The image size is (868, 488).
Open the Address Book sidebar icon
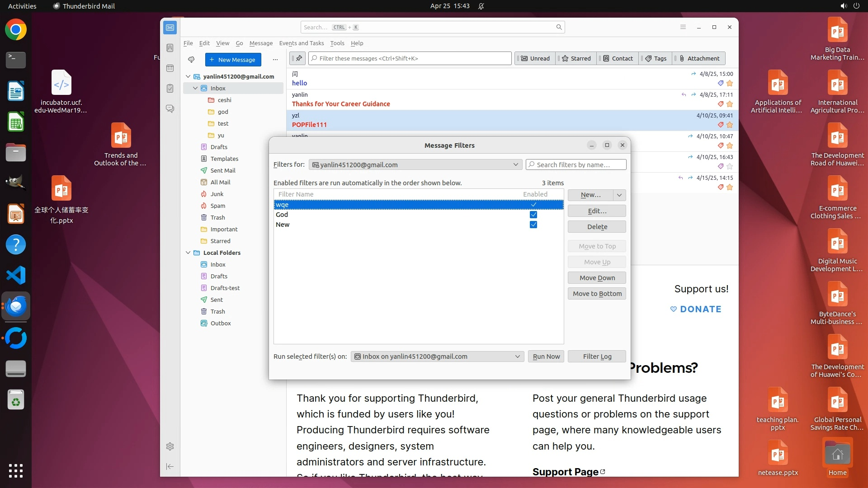(170, 48)
